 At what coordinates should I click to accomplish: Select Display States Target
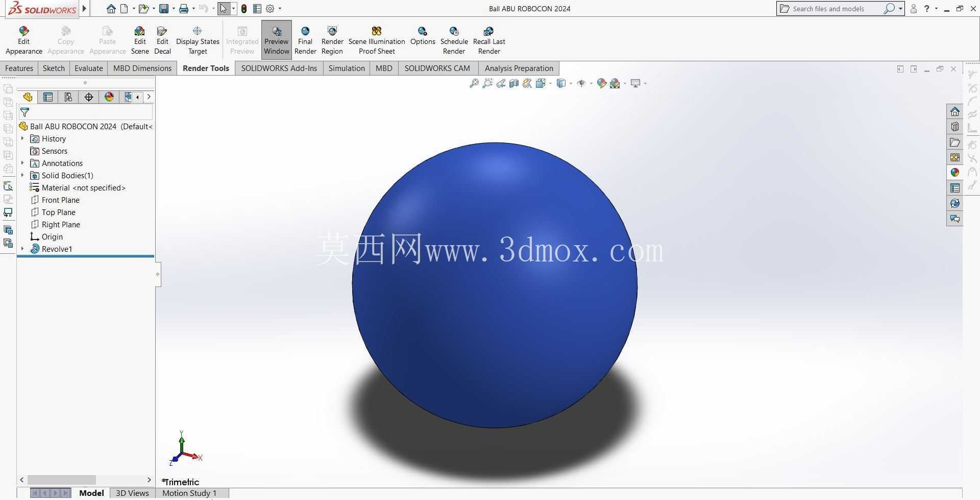198,40
